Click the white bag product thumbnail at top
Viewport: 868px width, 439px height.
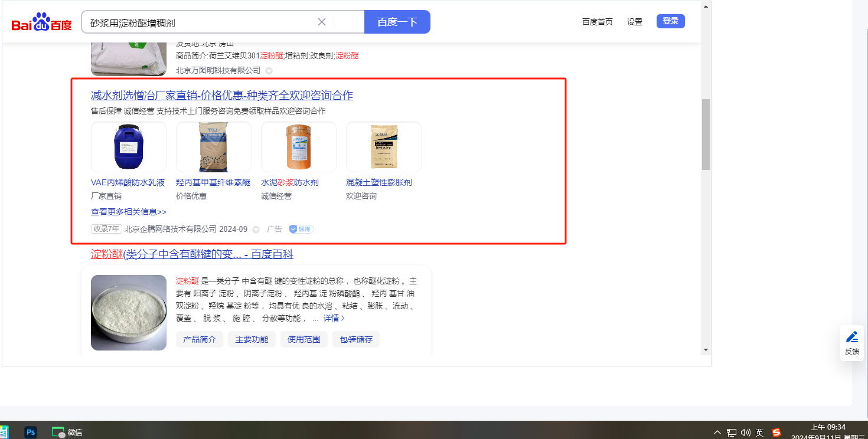pos(129,59)
